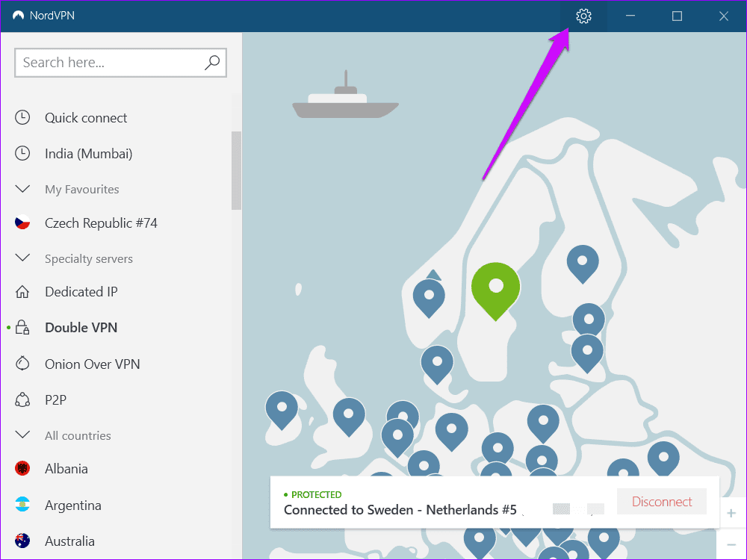Click the Albania flag icon
The image size is (747, 560).
[x=22, y=469]
